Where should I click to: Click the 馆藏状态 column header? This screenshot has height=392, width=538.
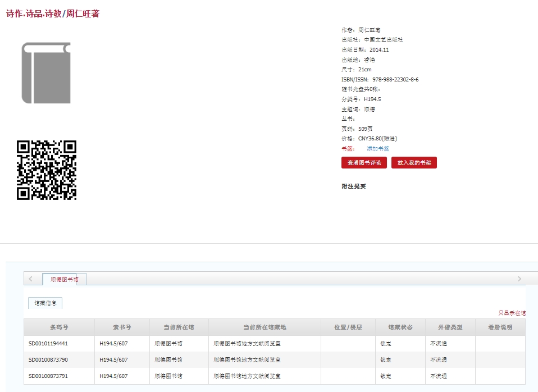click(400, 327)
